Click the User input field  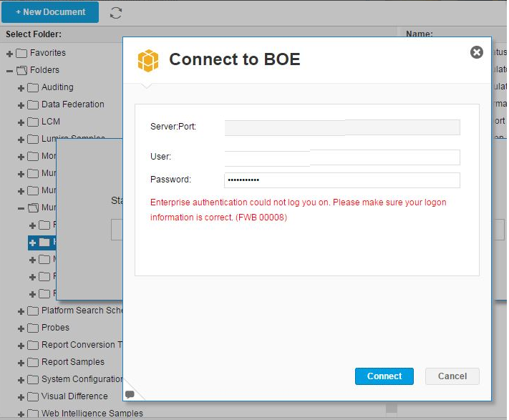click(x=342, y=157)
